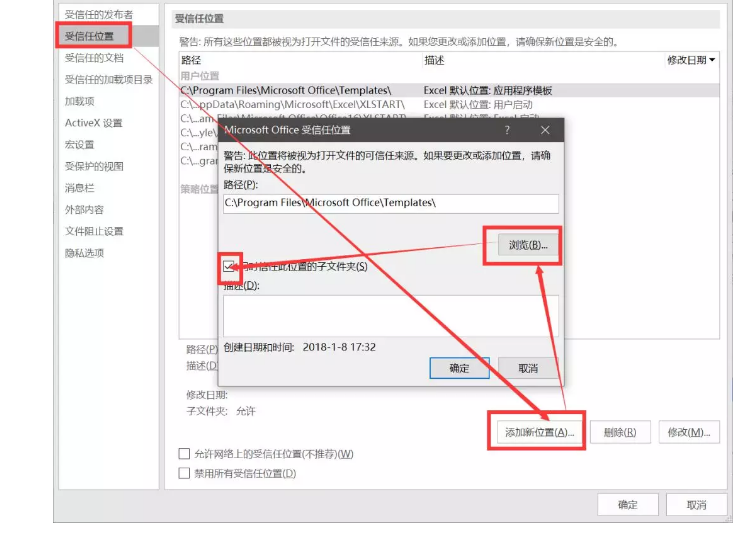The height and width of the screenshot is (556, 748).
Task: Click the 浏览(B)... button
Action: click(x=528, y=245)
